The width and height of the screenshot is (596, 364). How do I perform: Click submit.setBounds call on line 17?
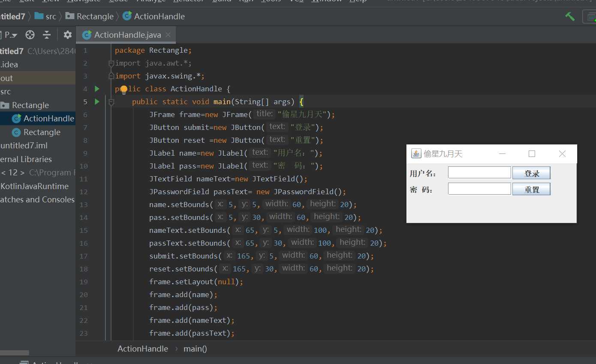point(262,256)
